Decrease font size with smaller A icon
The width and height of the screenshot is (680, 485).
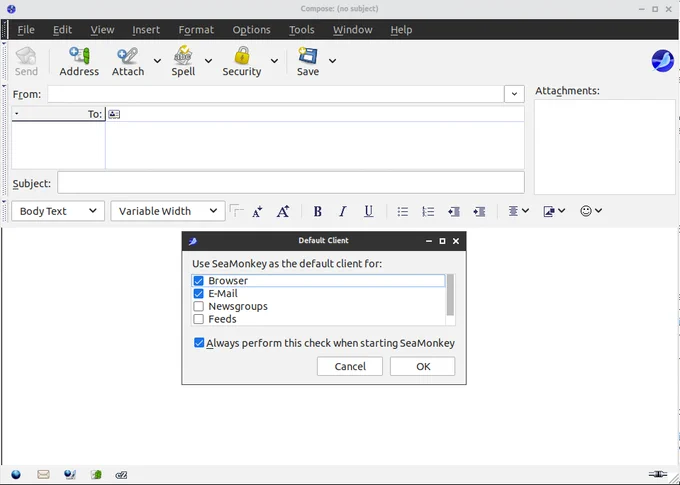coord(257,211)
